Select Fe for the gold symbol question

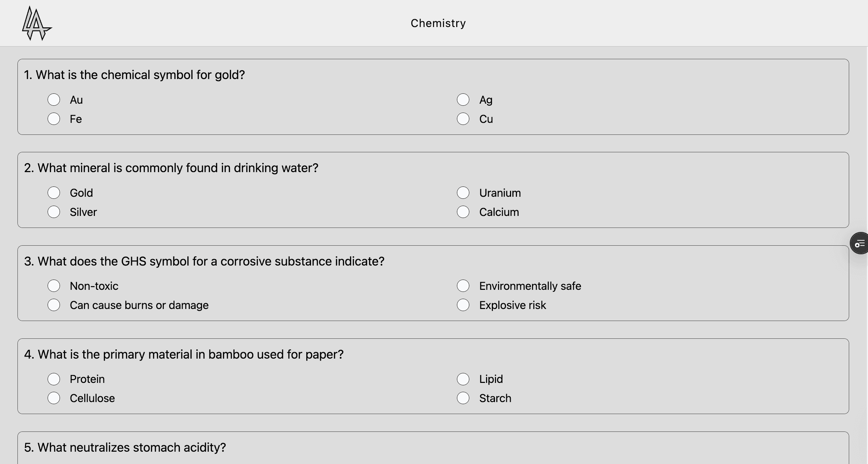click(x=54, y=119)
